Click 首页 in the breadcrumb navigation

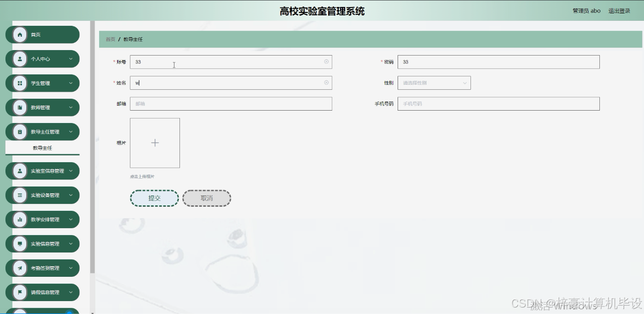click(x=110, y=39)
